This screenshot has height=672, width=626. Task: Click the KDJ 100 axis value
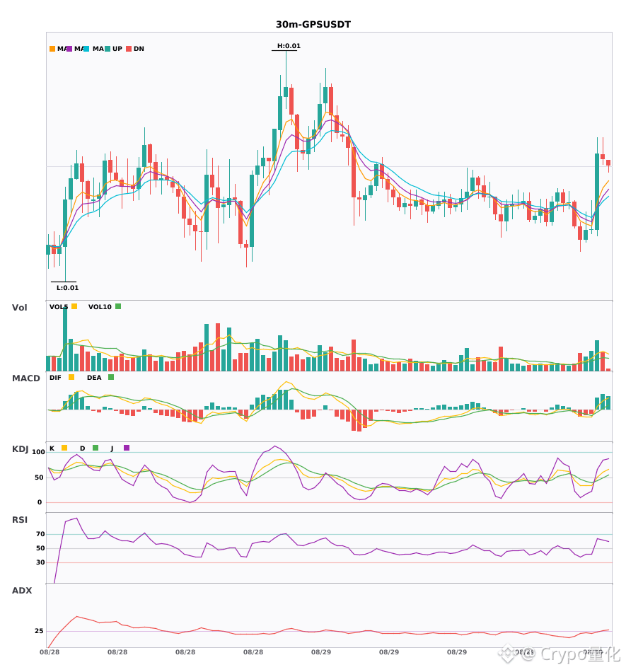(39, 452)
